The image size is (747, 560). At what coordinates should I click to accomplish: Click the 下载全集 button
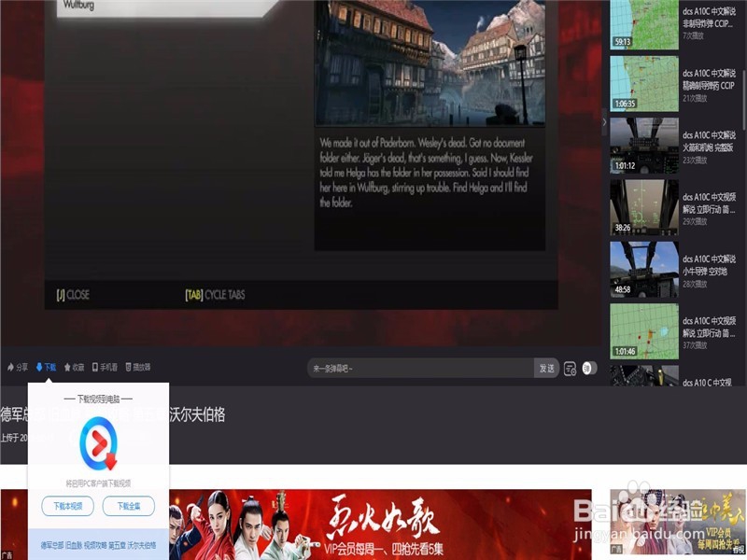pos(129,506)
